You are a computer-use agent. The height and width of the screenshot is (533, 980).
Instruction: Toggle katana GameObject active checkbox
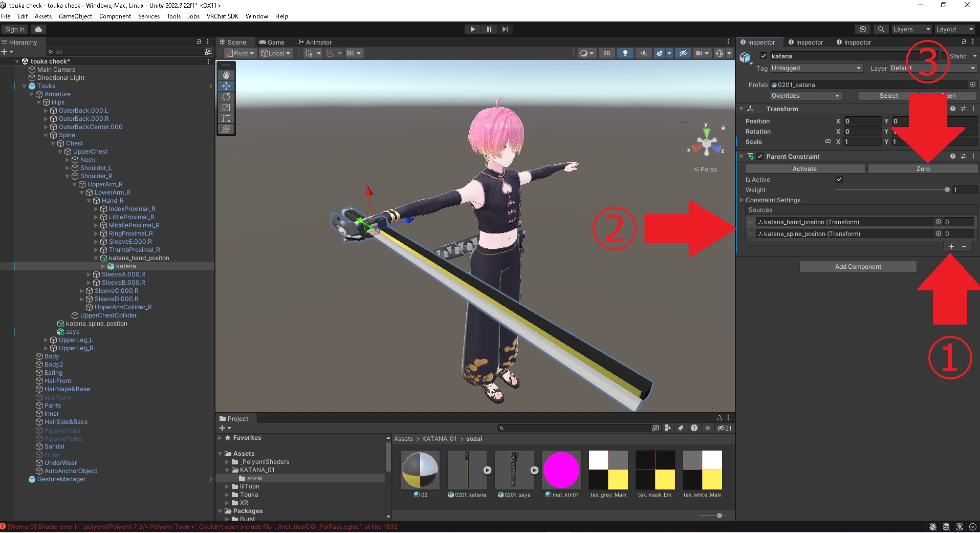(764, 56)
